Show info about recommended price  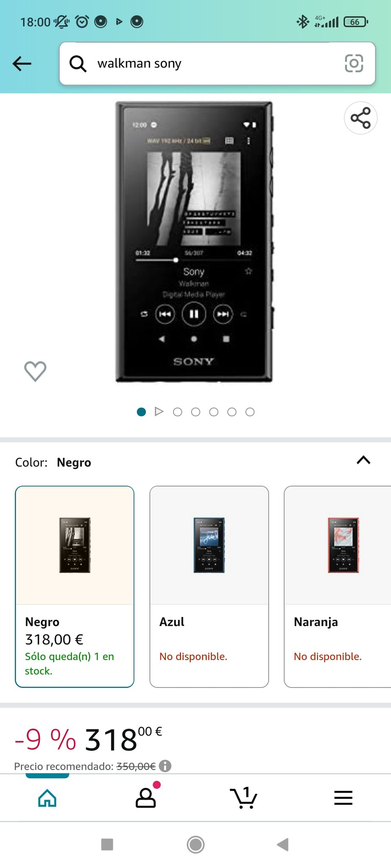(x=165, y=766)
